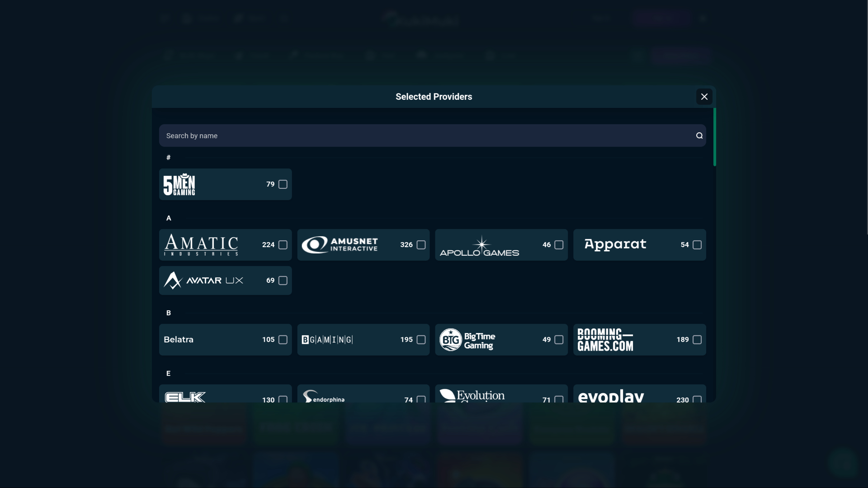Click the Evoplay provider logo
The height and width of the screenshot is (488, 868).
pyautogui.click(x=611, y=396)
